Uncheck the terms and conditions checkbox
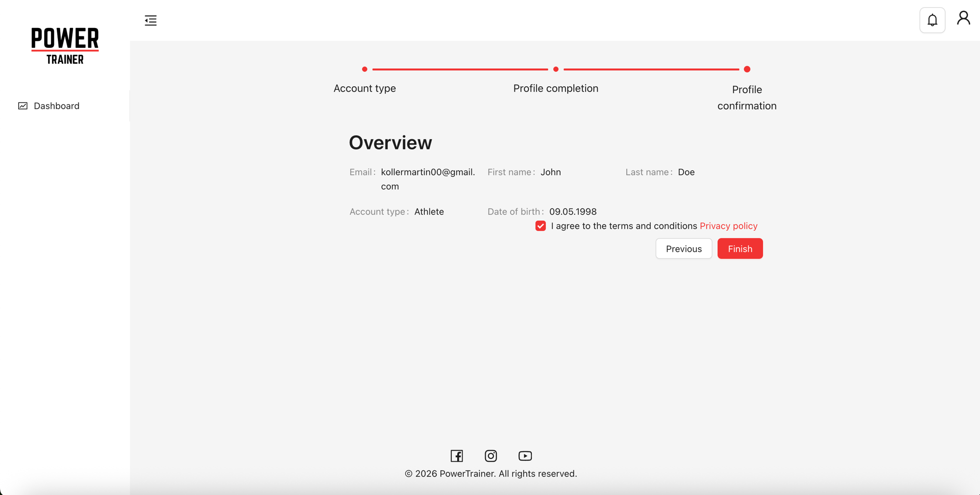Screen dimensions: 980x495 pos(540,226)
